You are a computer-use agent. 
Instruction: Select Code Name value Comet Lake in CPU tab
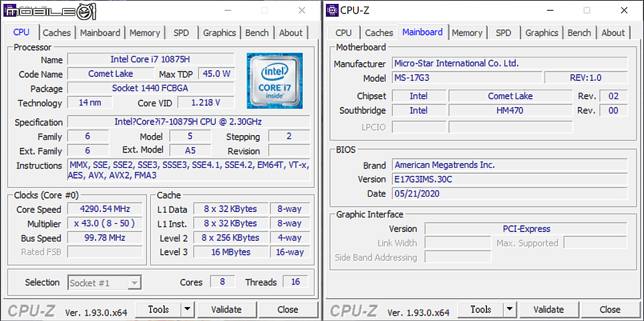coord(110,74)
